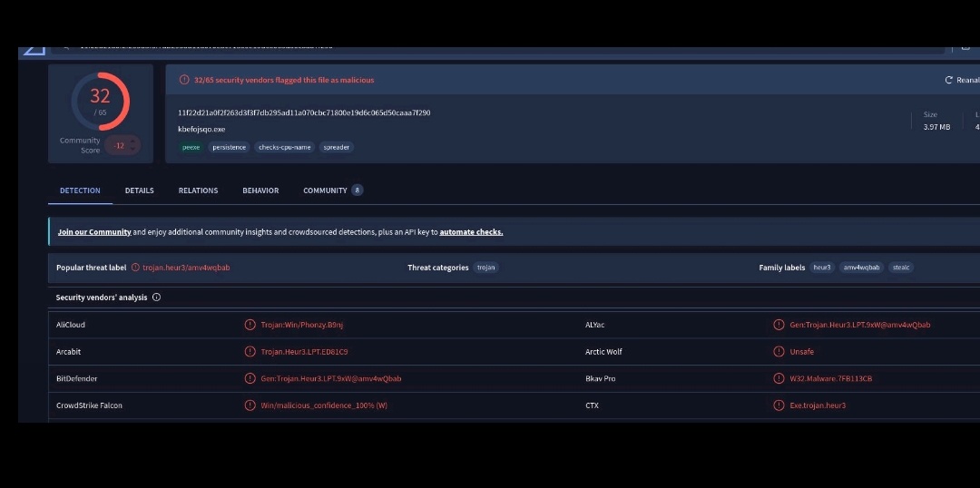Click the Arcabit vendor name
This screenshot has height=488, width=980.
tap(68, 352)
